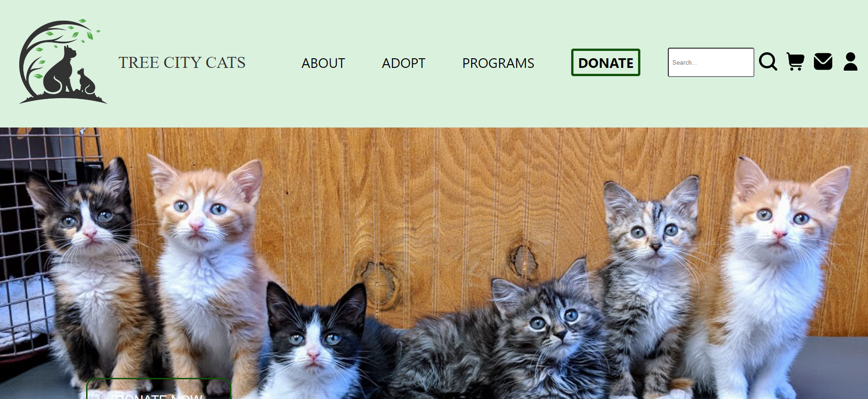Click the DONATE button in header

click(606, 62)
